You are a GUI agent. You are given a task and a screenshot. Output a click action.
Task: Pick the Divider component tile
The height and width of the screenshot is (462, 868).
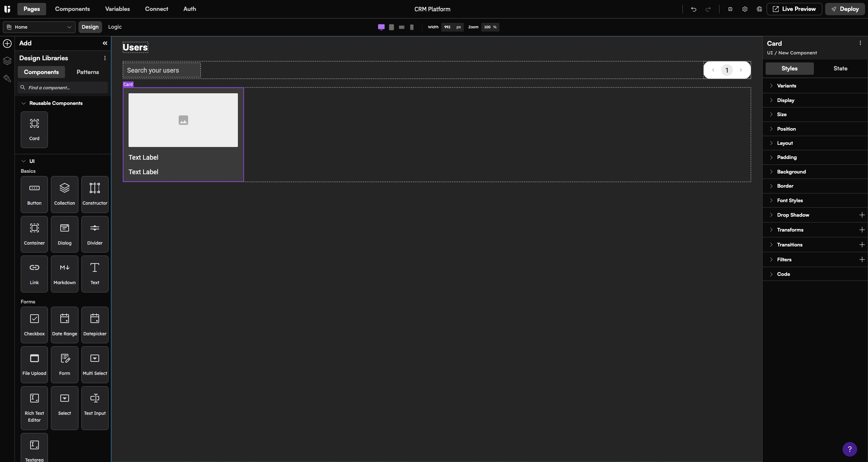point(95,234)
